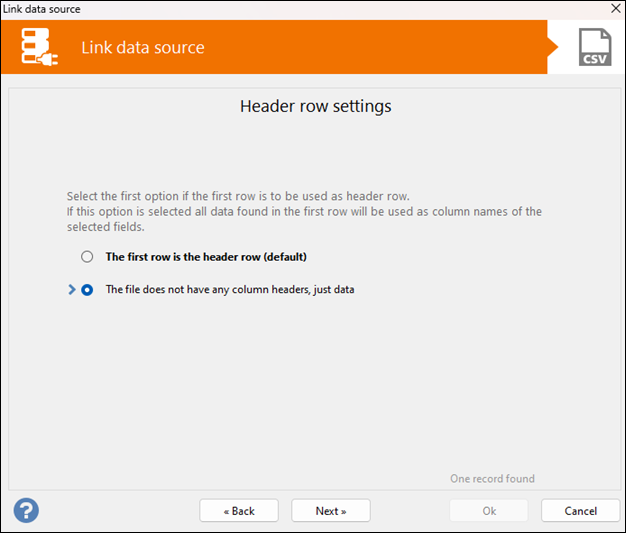Proceed with the Next » button

click(331, 511)
